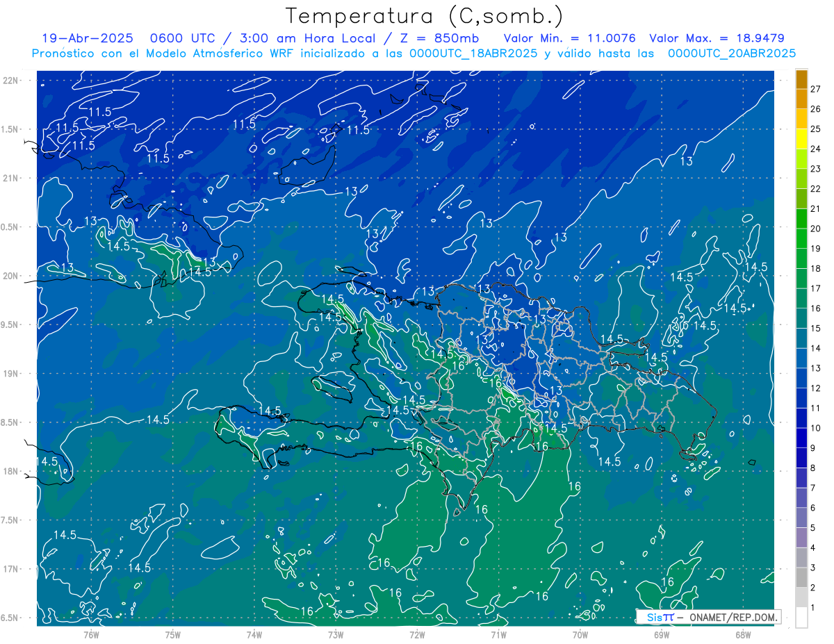Click the '74W' longitude axis label
The height and width of the screenshot is (644, 834).
pyautogui.click(x=254, y=634)
